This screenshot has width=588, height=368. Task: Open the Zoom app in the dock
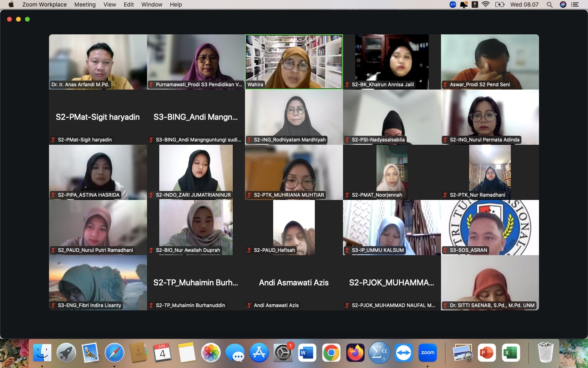(x=428, y=352)
